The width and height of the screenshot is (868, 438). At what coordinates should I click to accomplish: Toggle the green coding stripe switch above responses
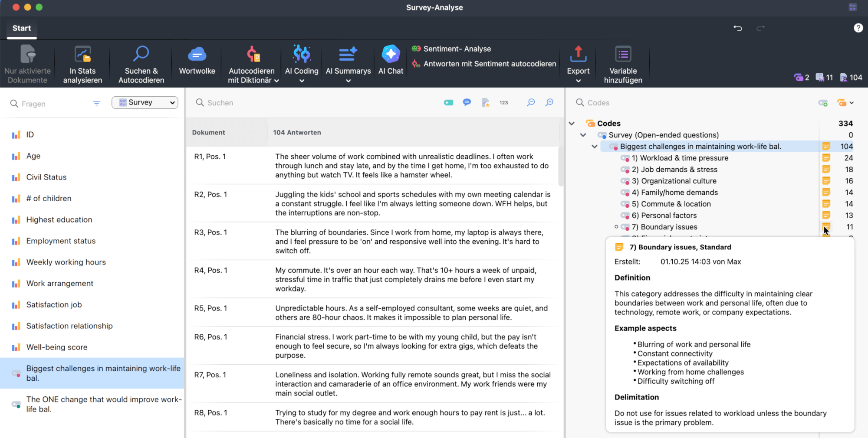tap(448, 102)
